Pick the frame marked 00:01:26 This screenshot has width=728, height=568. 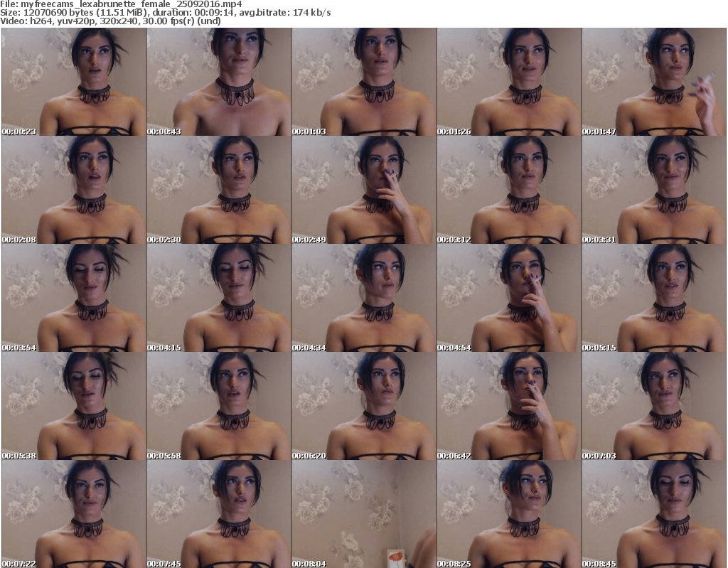509,82
